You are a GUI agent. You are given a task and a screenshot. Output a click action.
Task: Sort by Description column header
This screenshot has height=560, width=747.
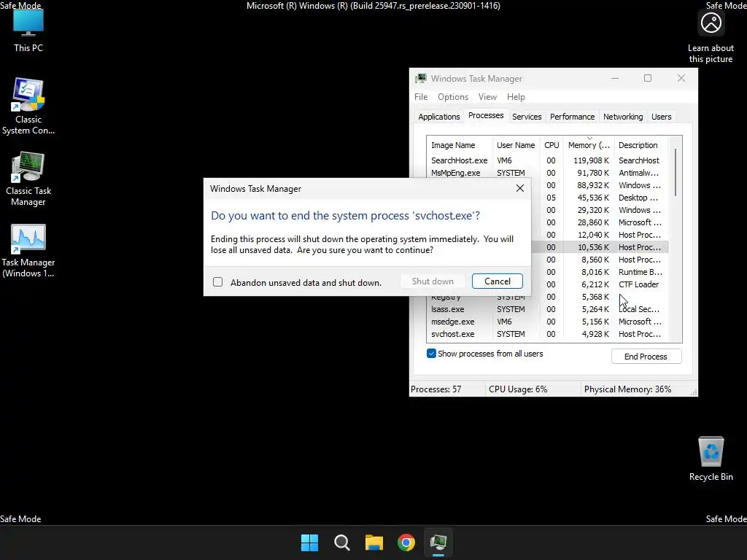pyautogui.click(x=641, y=145)
